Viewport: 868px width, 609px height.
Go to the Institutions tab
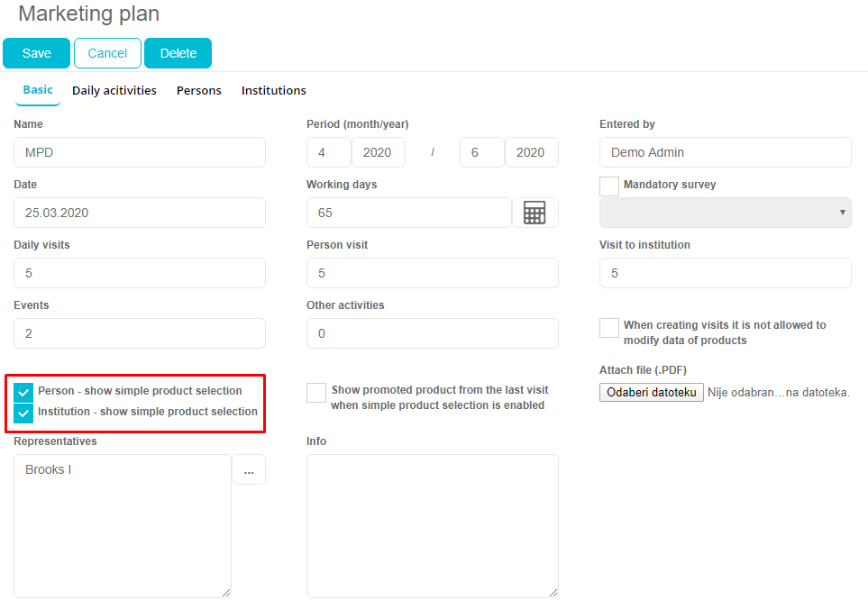click(274, 91)
